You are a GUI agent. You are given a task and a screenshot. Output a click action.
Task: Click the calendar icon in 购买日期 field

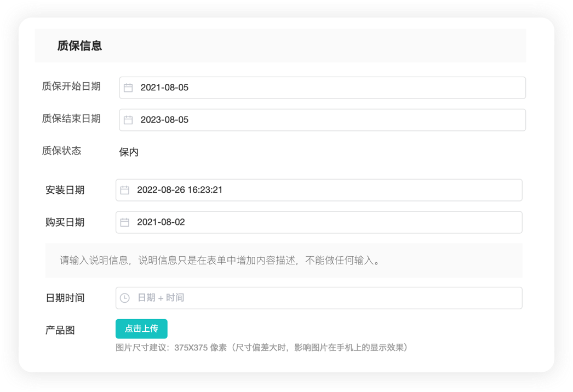tap(125, 222)
